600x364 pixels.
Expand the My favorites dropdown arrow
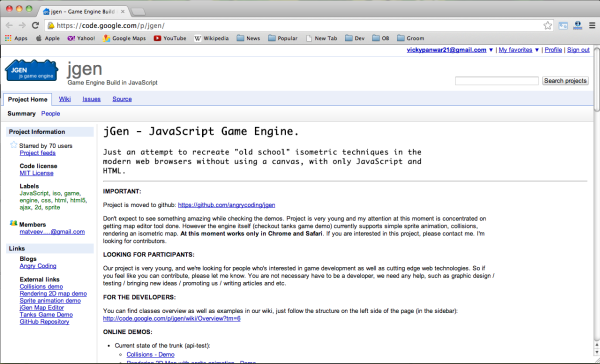tap(537, 50)
